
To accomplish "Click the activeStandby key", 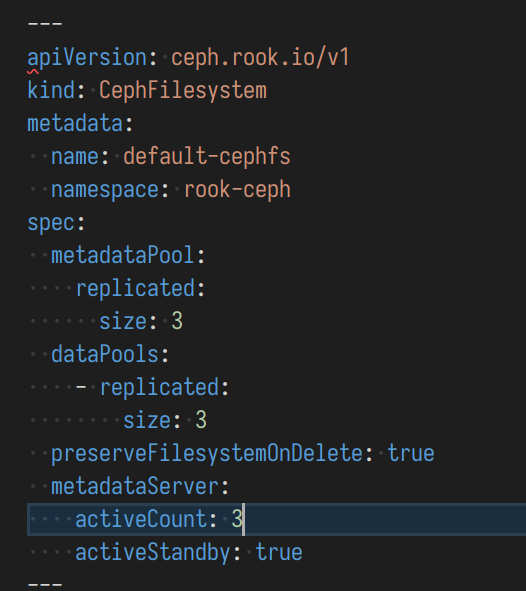I will click(153, 552).
